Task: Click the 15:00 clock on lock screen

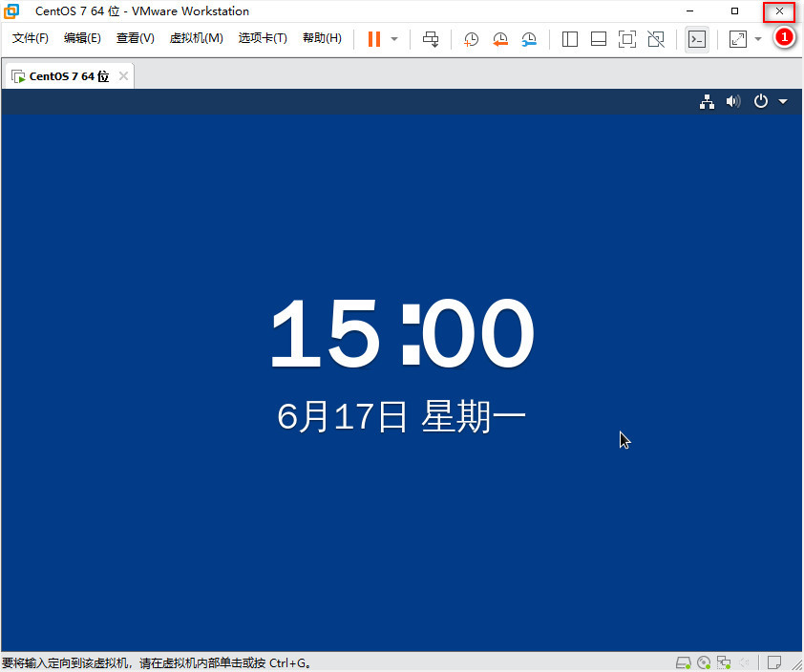Action: (x=401, y=334)
